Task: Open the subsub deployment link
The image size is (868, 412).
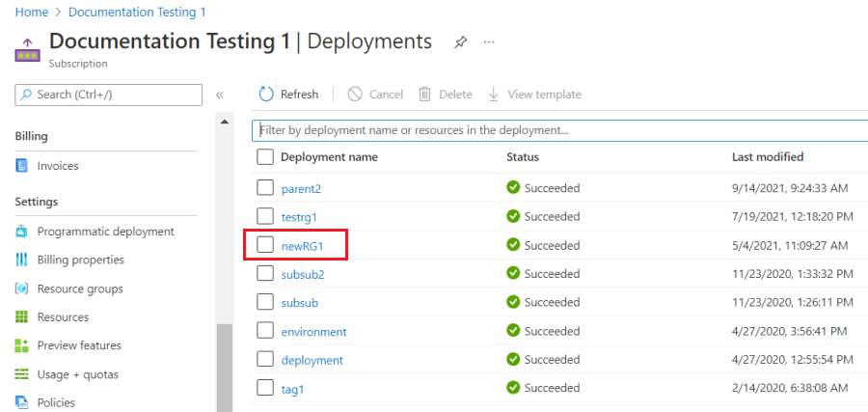Action: pyautogui.click(x=300, y=304)
